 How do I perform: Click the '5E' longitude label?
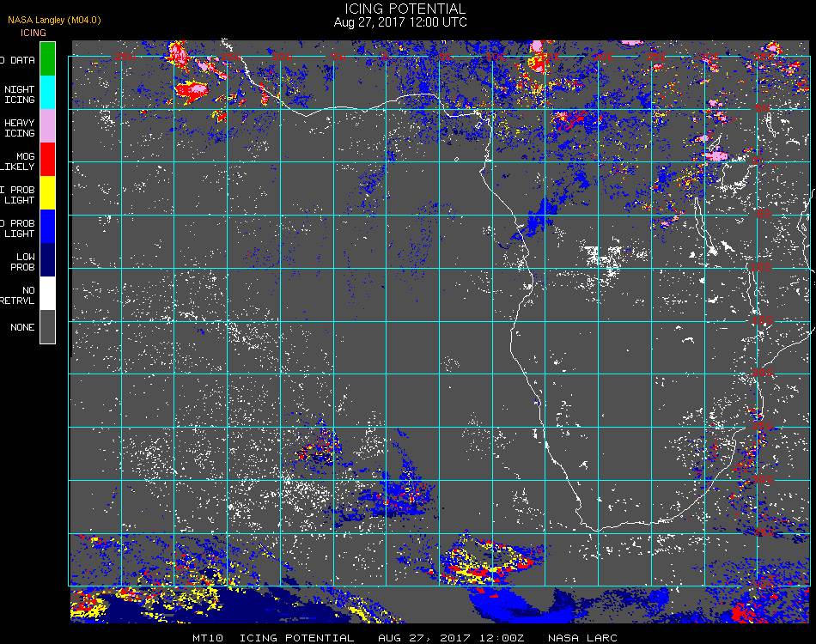[x=446, y=56]
